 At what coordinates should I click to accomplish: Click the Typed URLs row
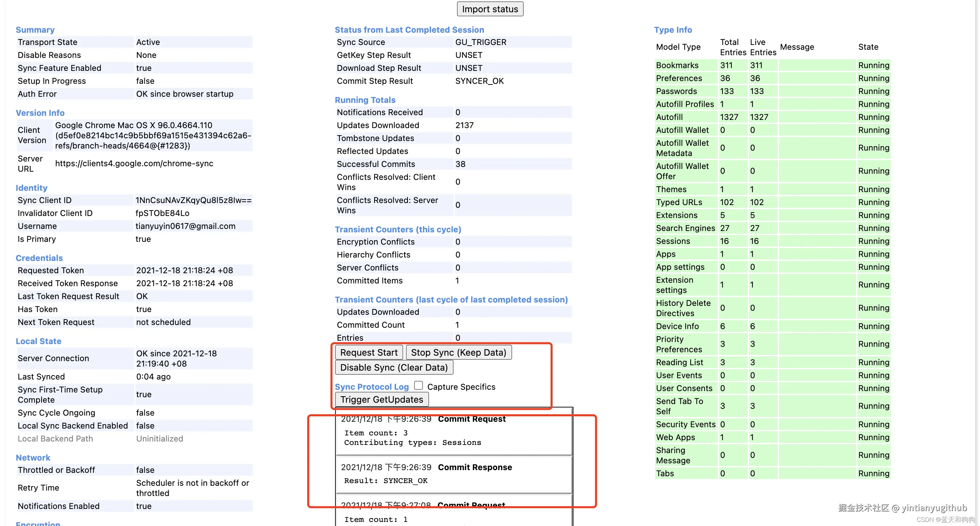pyautogui.click(x=679, y=202)
